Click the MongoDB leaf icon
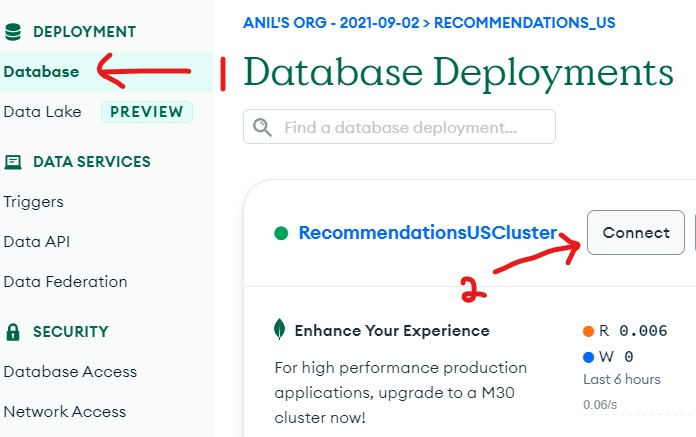 pos(279,329)
